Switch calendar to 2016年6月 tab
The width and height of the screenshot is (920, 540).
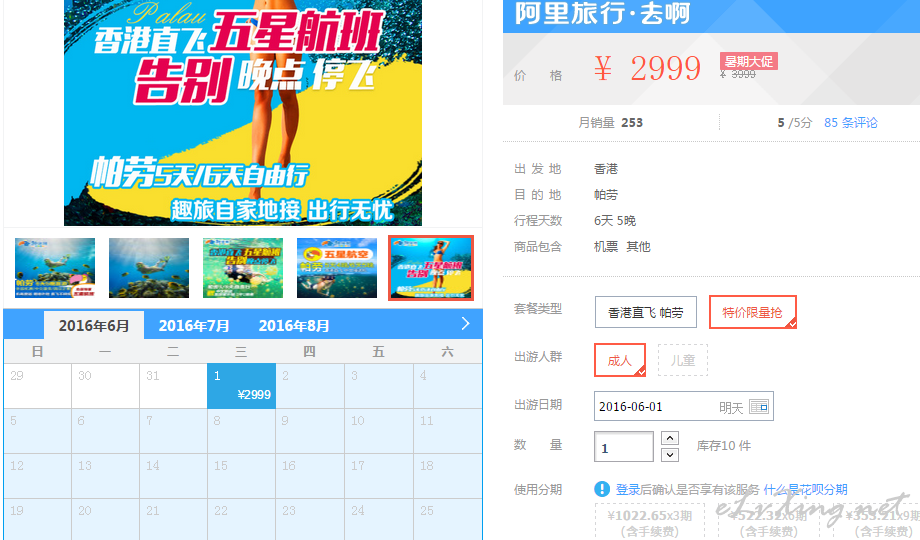94,326
